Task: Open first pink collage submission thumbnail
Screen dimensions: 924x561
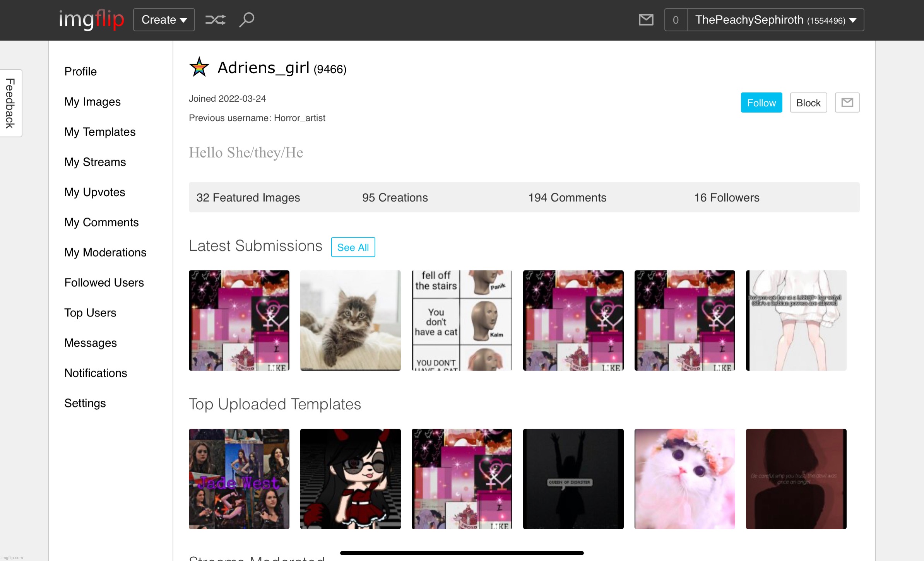Action: (x=239, y=320)
